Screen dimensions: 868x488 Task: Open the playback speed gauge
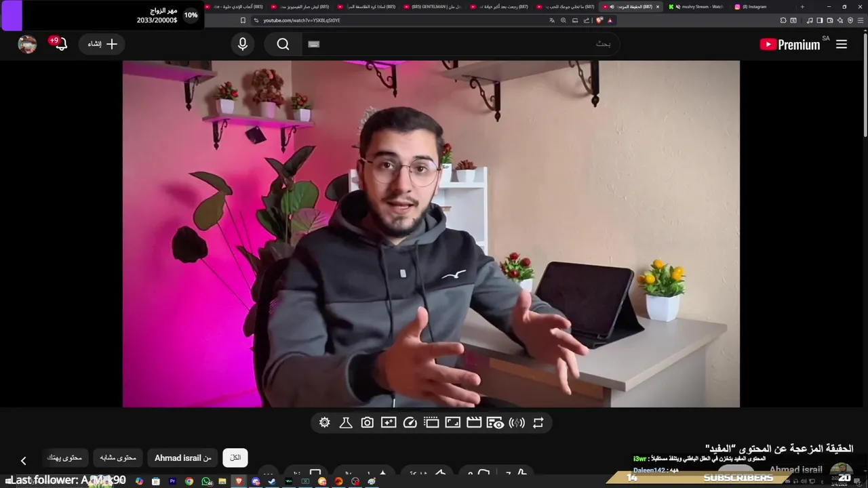point(410,423)
